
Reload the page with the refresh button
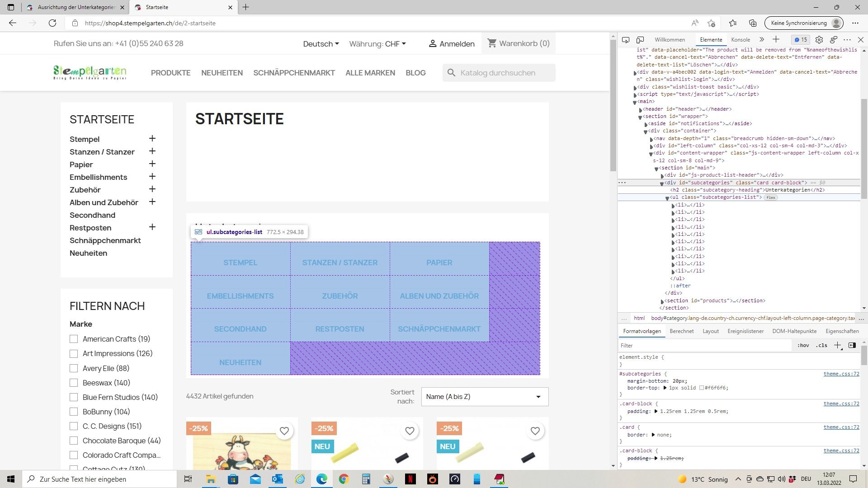pyautogui.click(x=52, y=23)
